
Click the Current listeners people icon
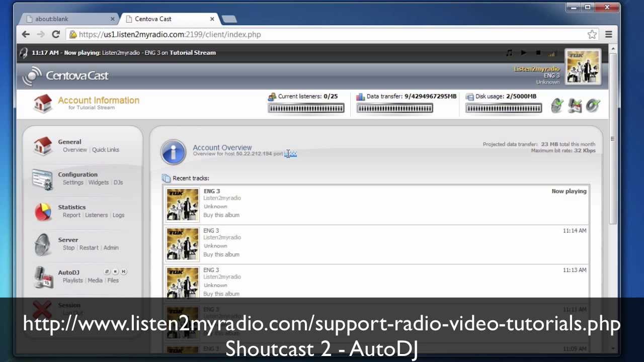tap(272, 97)
